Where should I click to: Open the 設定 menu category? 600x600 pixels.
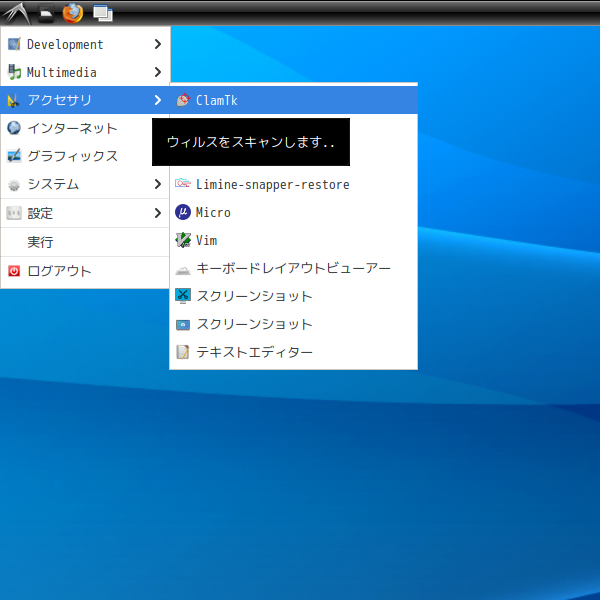click(x=85, y=213)
